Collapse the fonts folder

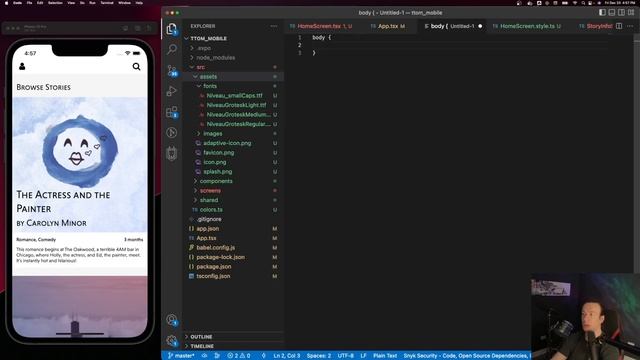click(x=233, y=86)
